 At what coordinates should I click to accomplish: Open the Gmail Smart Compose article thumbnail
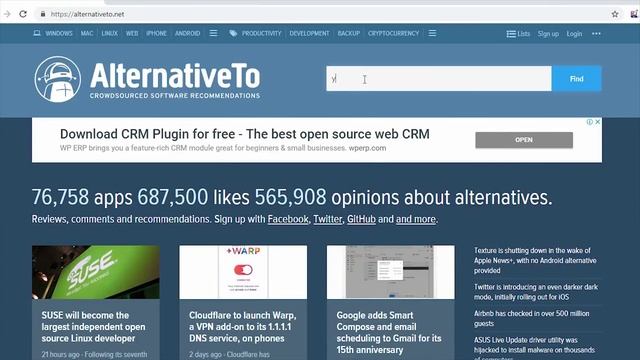[391, 272]
